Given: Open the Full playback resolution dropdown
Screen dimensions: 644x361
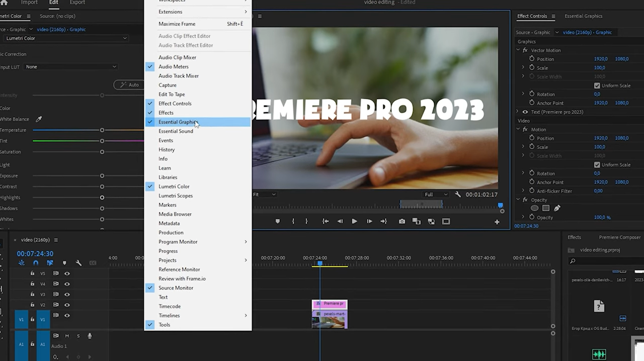Looking at the screenshot, I should pos(436,195).
